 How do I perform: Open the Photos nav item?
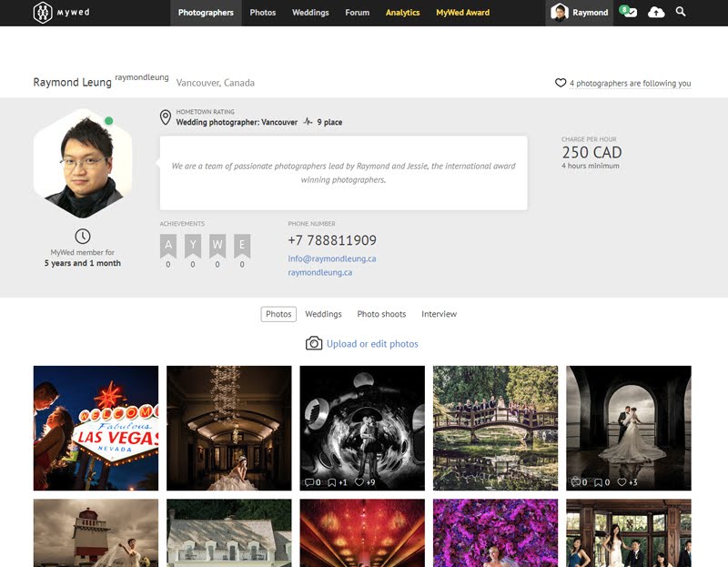pos(263,13)
